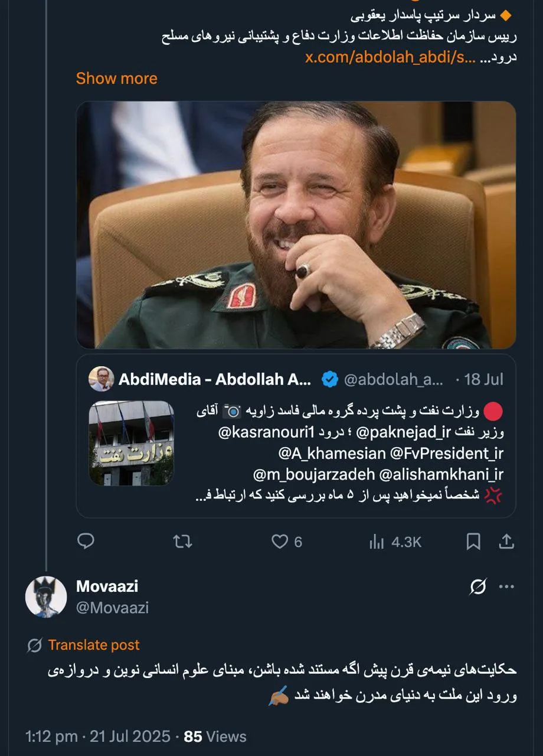
Task: Click the @Movaazi handle
Action: (112, 607)
